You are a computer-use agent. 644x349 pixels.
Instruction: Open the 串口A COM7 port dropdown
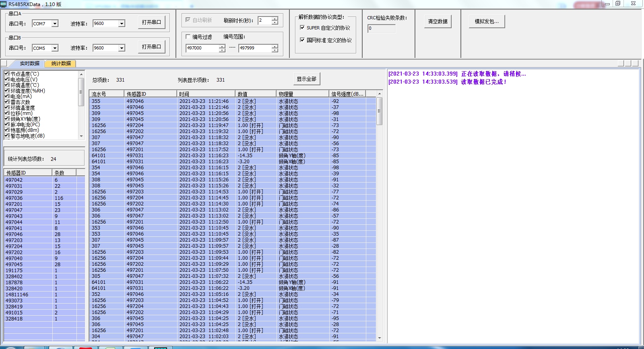(x=55, y=24)
